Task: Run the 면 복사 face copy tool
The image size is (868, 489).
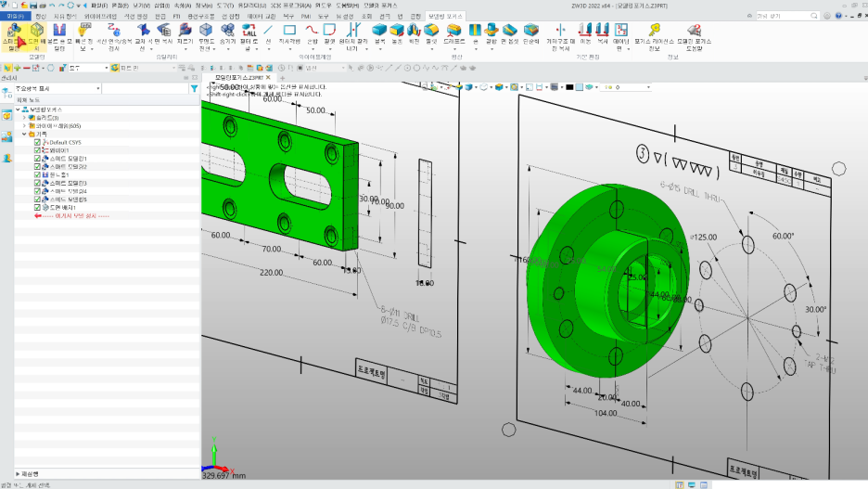Action: (163, 33)
